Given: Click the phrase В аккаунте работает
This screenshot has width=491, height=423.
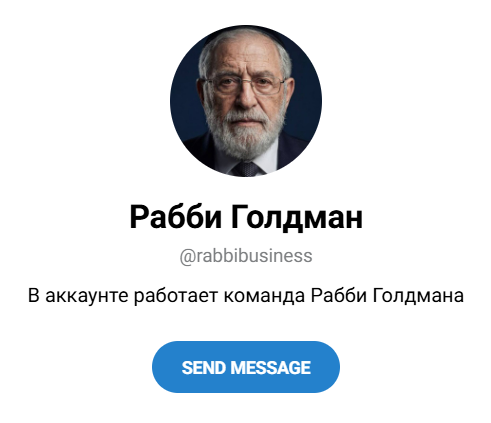Looking at the screenshot, I should 123,295.
